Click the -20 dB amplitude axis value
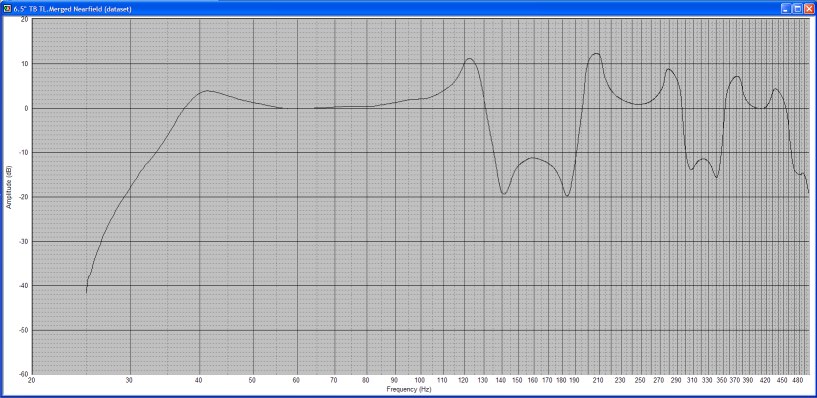Image resolution: width=817 pixels, height=398 pixels. pyautogui.click(x=23, y=197)
